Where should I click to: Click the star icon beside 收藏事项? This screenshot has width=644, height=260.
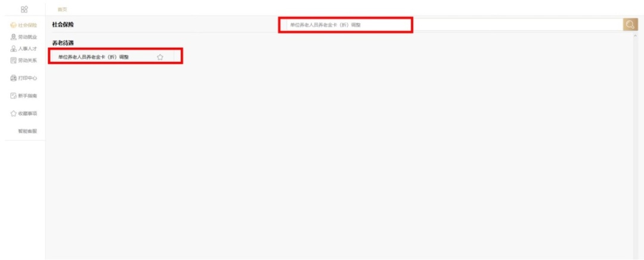13,114
